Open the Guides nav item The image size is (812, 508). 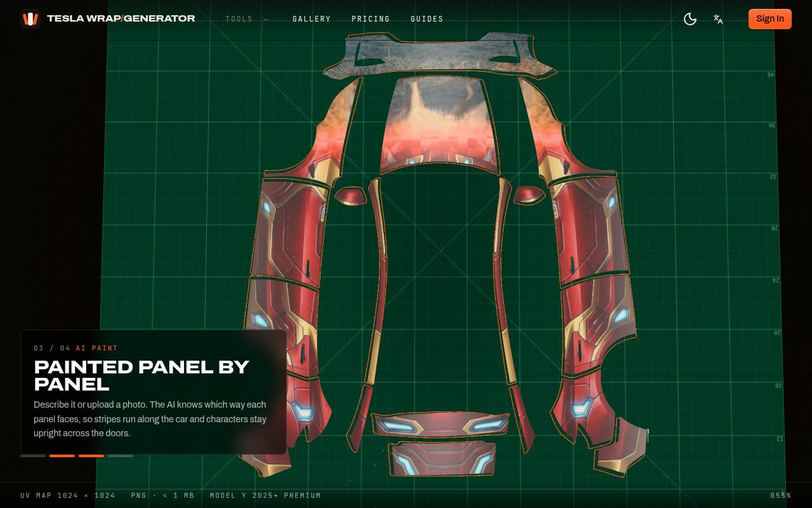pos(427,19)
